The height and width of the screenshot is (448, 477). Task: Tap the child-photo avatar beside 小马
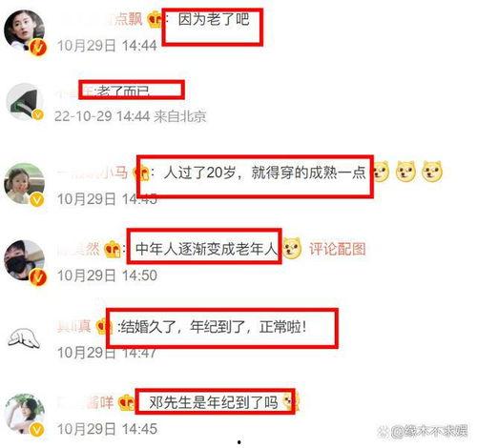24,184
